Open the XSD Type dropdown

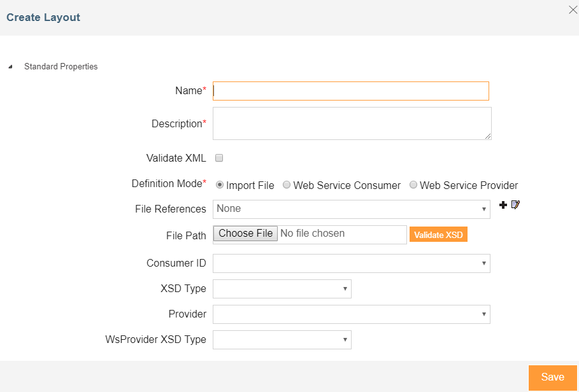tap(282, 289)
